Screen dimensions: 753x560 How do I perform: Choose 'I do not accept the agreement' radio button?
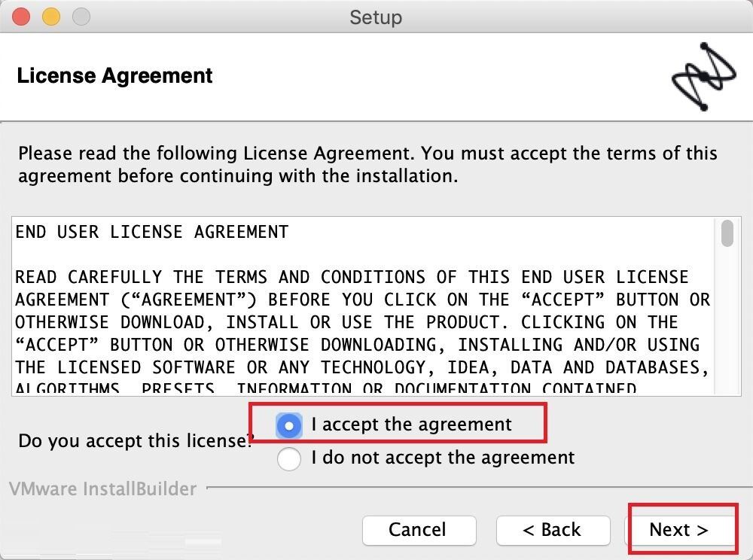pyautogui.click(x=289, y=458)
